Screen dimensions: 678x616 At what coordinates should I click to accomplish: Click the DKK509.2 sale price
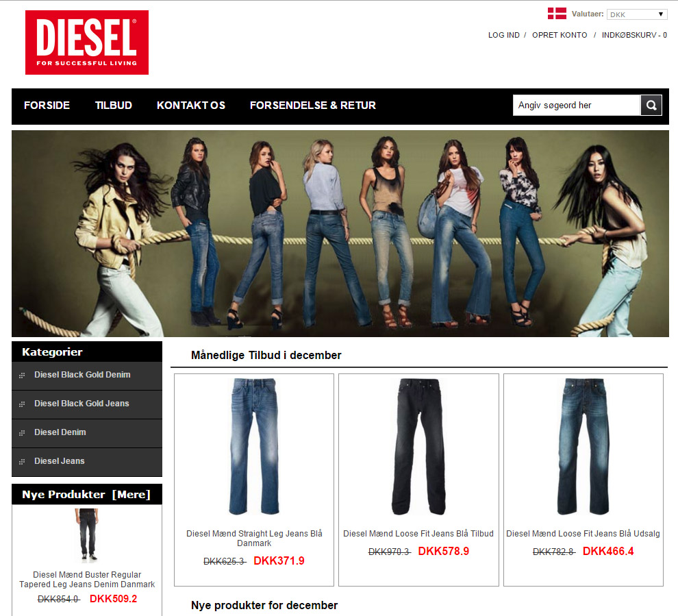113,599
